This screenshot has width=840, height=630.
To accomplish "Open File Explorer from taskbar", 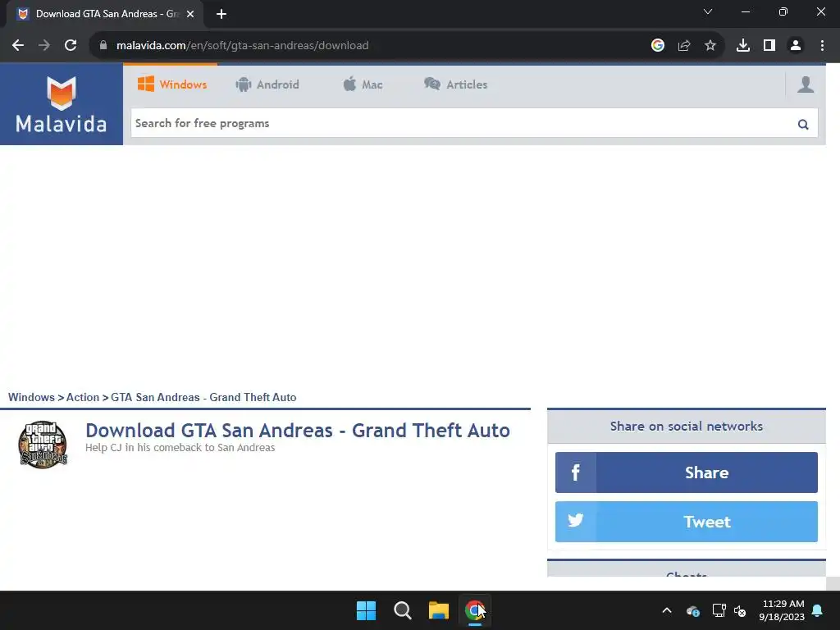I will 439,610.
